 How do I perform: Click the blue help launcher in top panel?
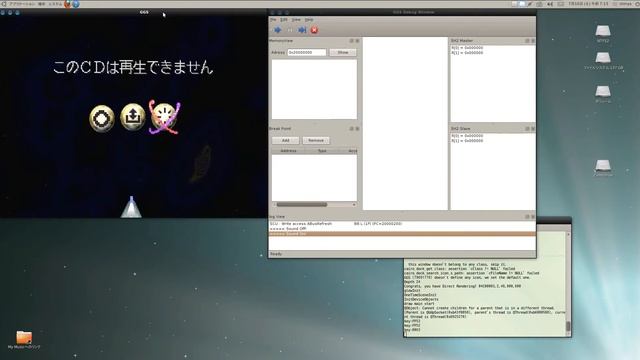tap(76, 4)
